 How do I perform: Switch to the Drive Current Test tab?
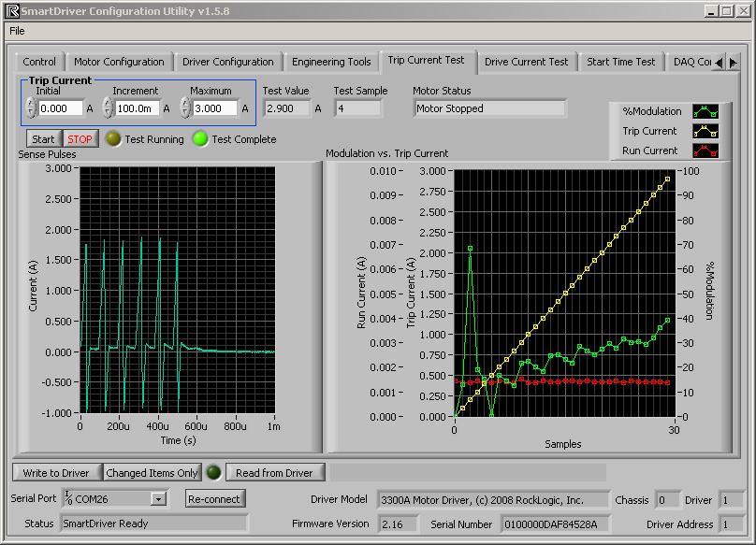coord(526,62)
